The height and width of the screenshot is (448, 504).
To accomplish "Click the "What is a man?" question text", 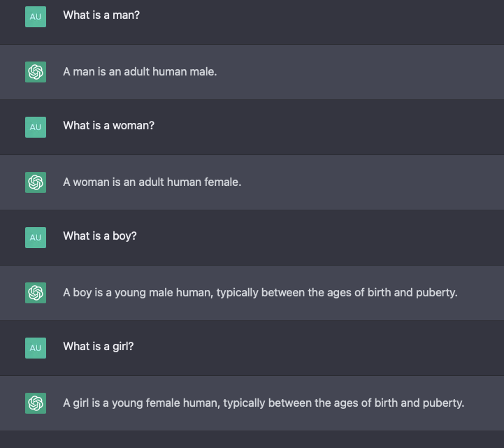I will coord(101,15).
